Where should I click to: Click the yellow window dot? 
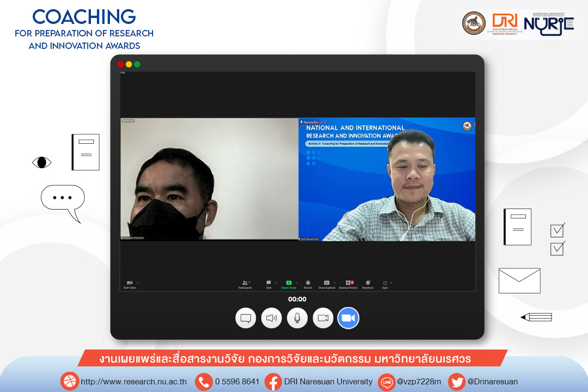(x=128, y=64)
